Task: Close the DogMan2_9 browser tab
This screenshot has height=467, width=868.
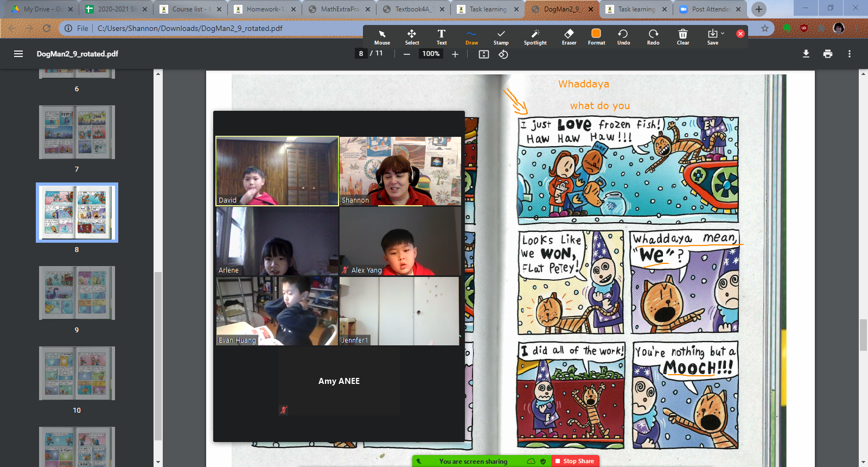Action: (x=590, y=9)
